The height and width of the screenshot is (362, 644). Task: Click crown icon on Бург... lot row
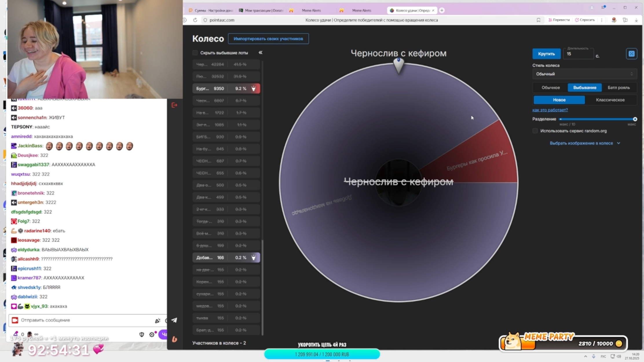click(253, 89)
